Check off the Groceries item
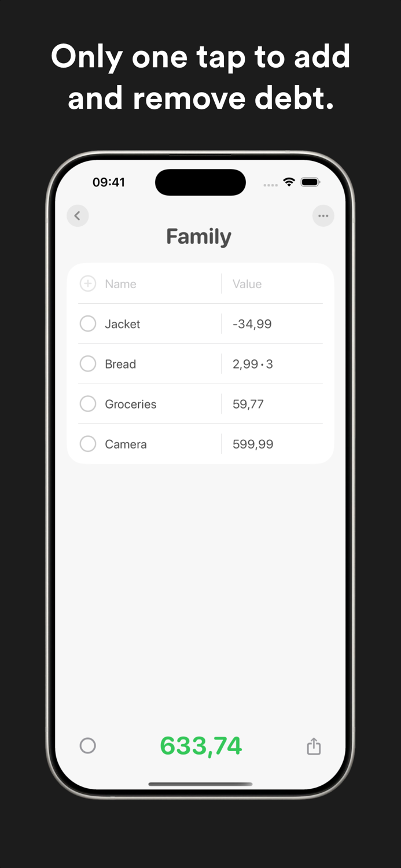The image size is (401, 868). (x=87, y=403)
